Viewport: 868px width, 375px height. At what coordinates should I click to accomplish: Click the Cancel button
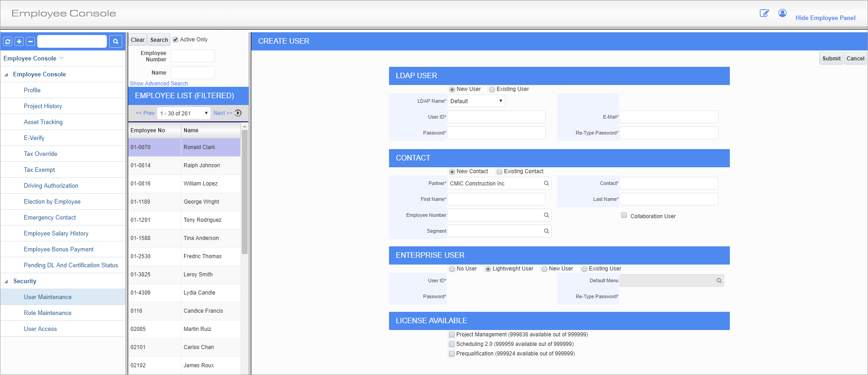[x=855, y=58]
